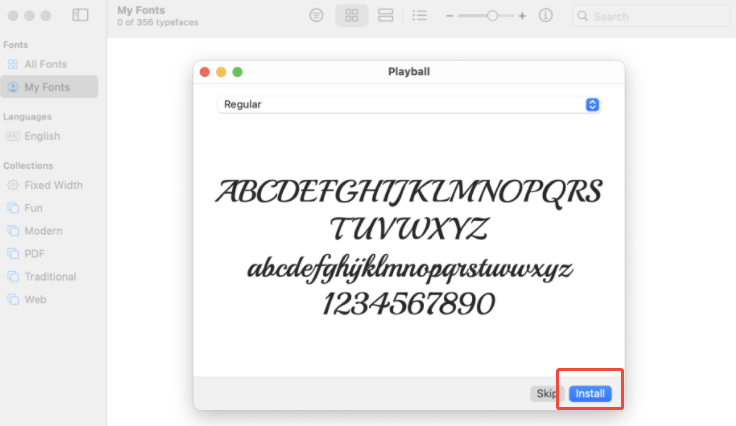
Task: Open the Regular style dropdown
Action: (408, 104)
